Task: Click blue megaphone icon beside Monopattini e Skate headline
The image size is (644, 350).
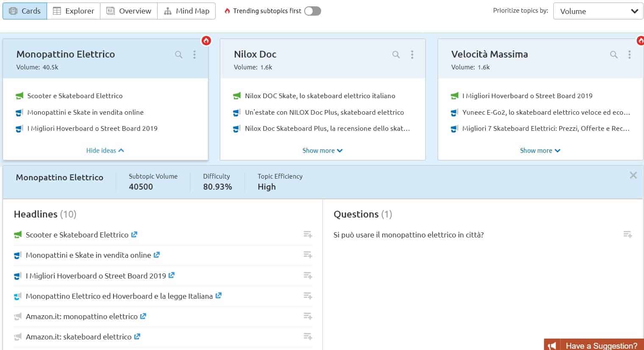Action: click(x=18, y=255)
